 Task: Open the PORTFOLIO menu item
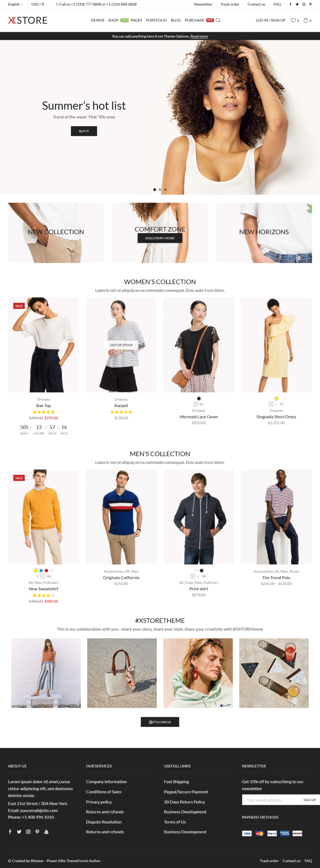[156, 20]
